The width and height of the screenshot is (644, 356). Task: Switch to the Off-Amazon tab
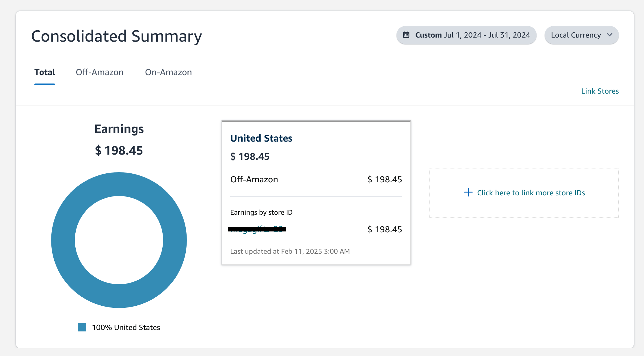tap(100, 72)
